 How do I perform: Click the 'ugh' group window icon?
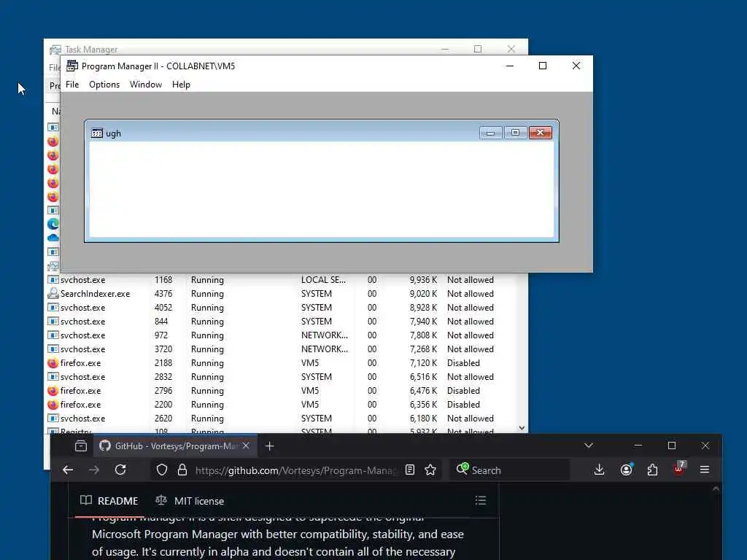pyautogui.click(x=97, y=133)
